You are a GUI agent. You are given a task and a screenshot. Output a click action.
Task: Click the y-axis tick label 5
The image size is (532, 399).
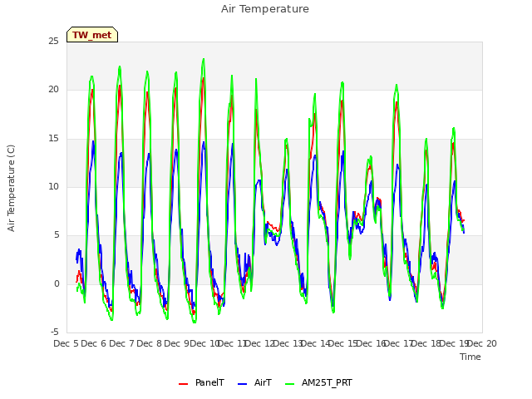coord(57,235)
